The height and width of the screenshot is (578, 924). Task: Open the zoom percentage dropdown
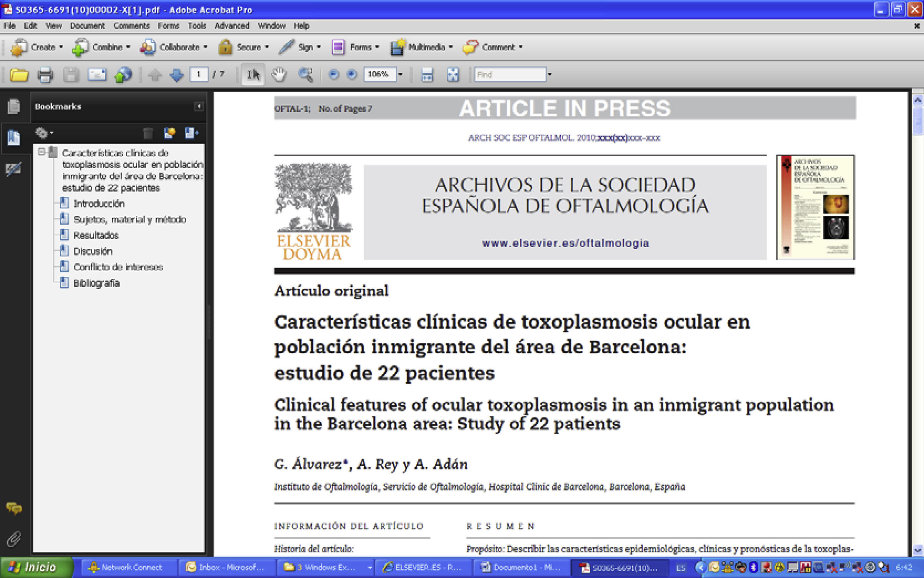pos(400,74)
